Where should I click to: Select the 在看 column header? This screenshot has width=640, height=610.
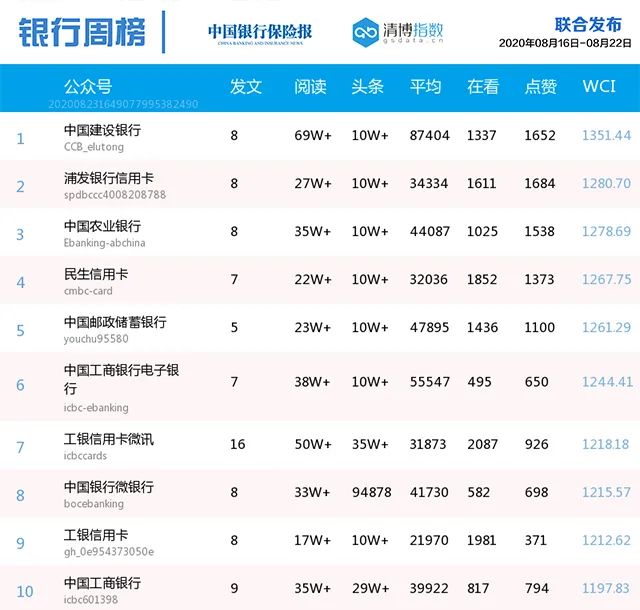coord(483,87)
